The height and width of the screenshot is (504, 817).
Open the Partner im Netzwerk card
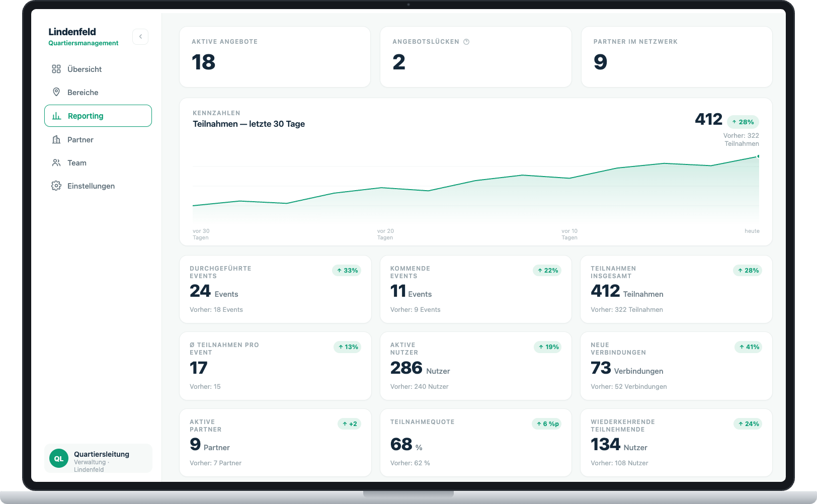pos(677,57)
